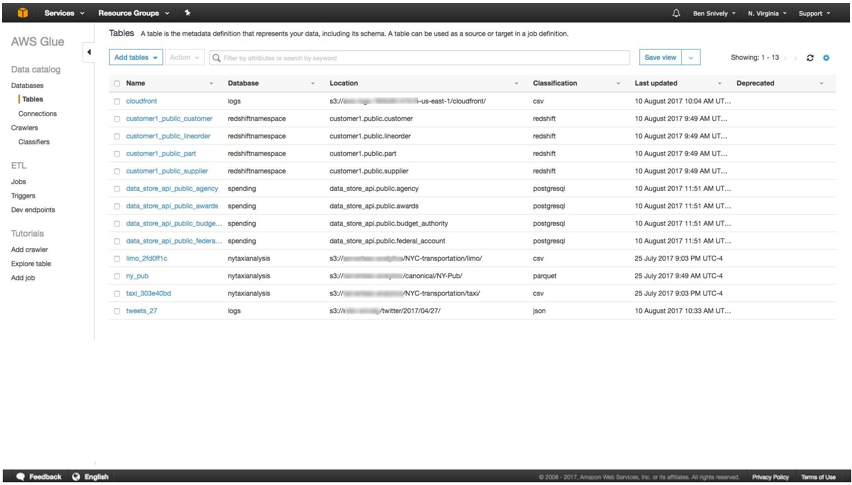Click the pin shortcut icon in top bar
852x485 pixels.
pos(187,13)
